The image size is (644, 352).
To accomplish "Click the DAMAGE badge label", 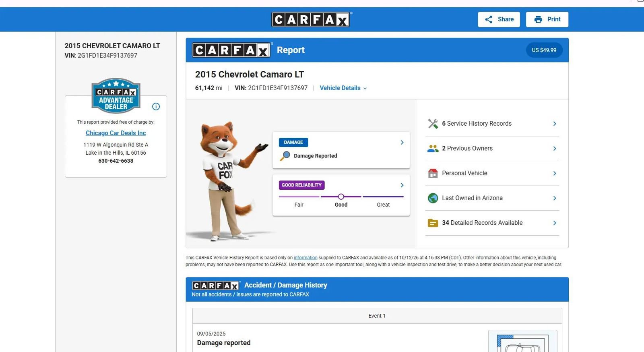I will pyautogui.click(x=293, y=142).
